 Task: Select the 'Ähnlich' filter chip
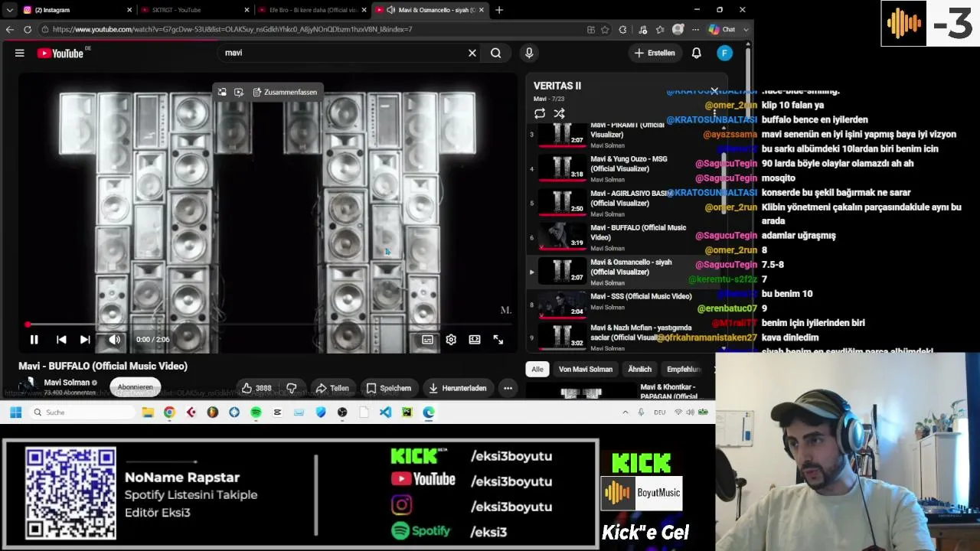click(640, 369)
